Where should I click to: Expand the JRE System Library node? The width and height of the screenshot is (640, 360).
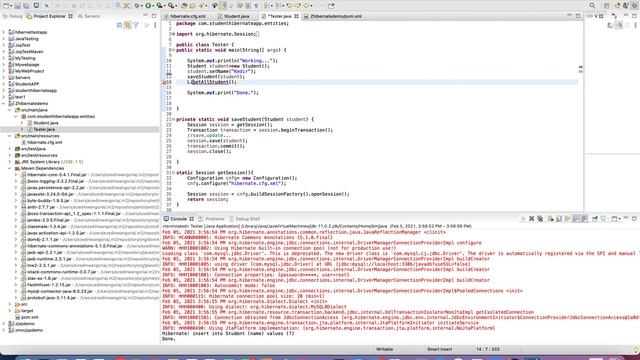coord(10,162)
